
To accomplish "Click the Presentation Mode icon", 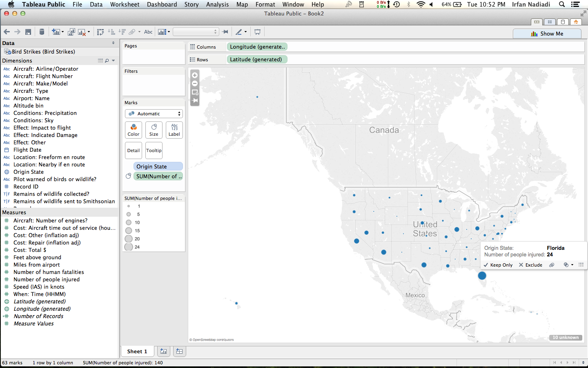I will point(257,32).
